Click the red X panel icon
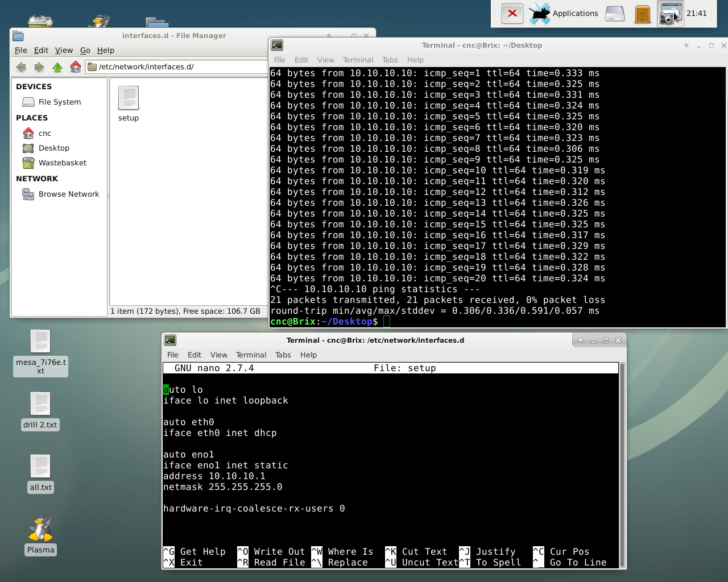The width and height of the screenshot is (728, 582). (x=512, y=13)
